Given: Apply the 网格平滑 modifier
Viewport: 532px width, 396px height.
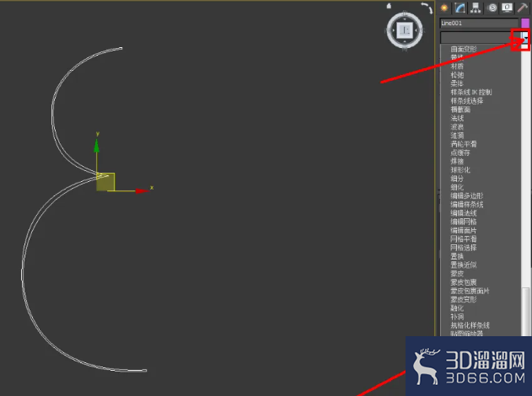Looking at the screenshot, I should (464, 239).
